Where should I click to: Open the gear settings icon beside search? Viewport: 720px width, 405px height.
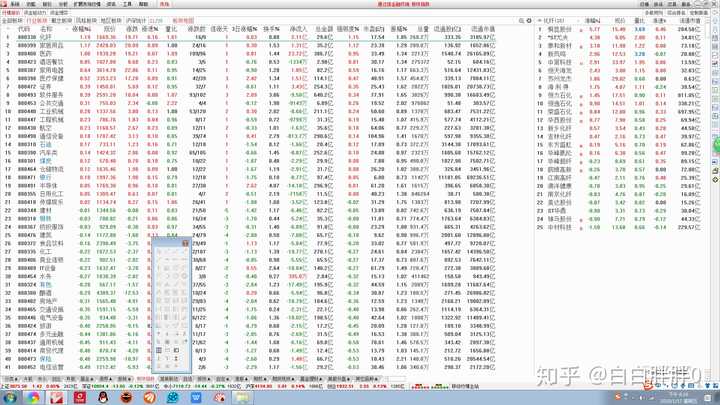pos(529,21)
